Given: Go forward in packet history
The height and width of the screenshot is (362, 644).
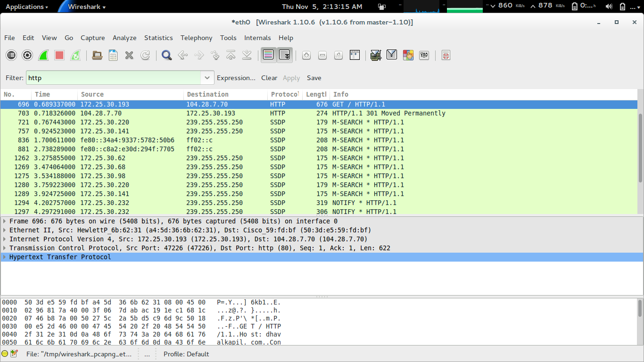Looking at the screenshot, I should [x=199, y=55].
